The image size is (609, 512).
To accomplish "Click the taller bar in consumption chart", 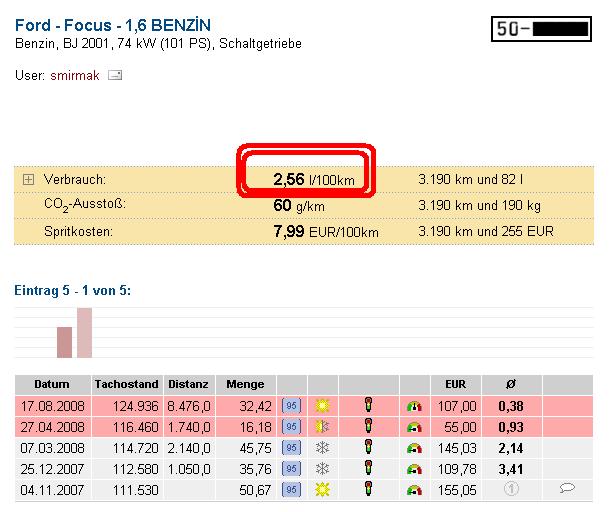I will [x=84, y=332].
